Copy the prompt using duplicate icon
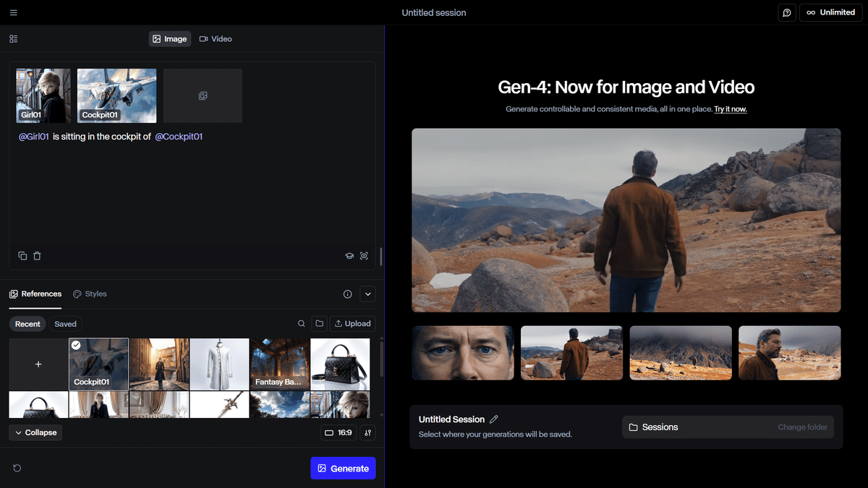Screen dimensions: 868x488 coord(22,255)
